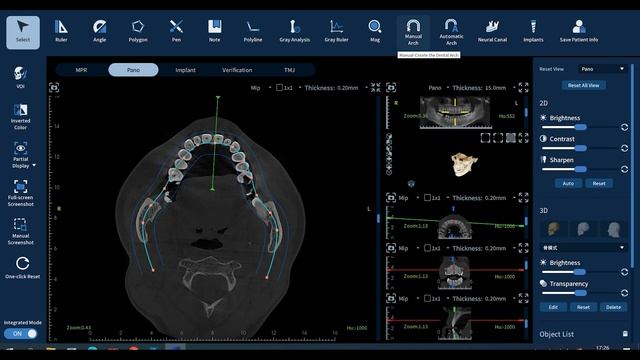Adjust the 2D Brightness slider

(x=580, y=127)
